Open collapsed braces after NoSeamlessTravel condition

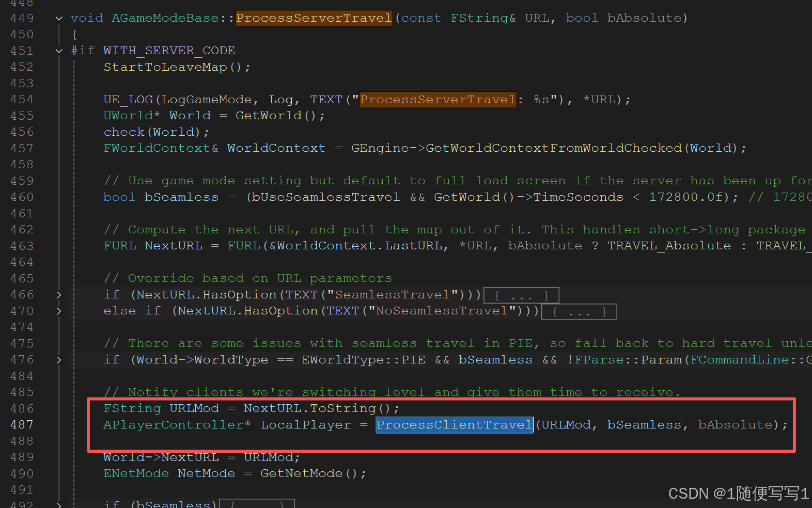579,312
